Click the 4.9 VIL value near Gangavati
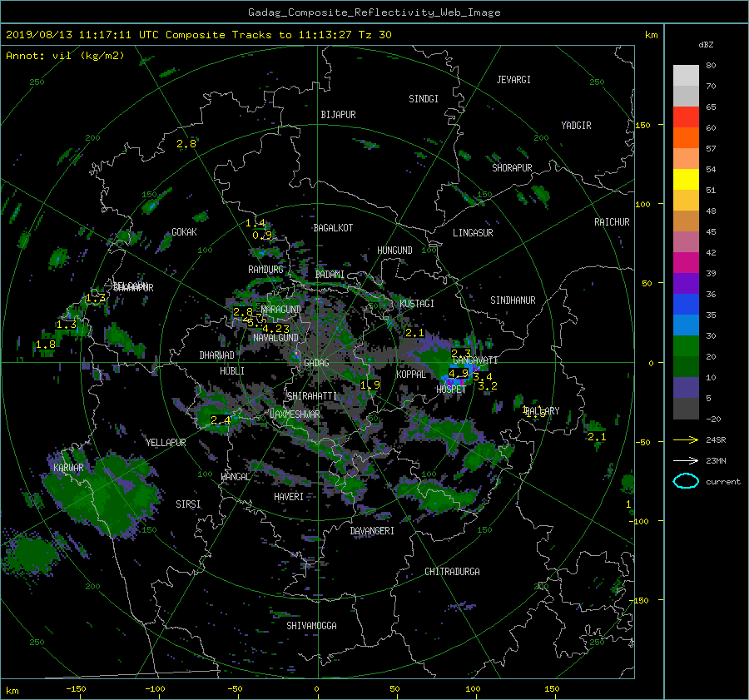The width and height of the screenshot is (749, 700). pos(458,374)
